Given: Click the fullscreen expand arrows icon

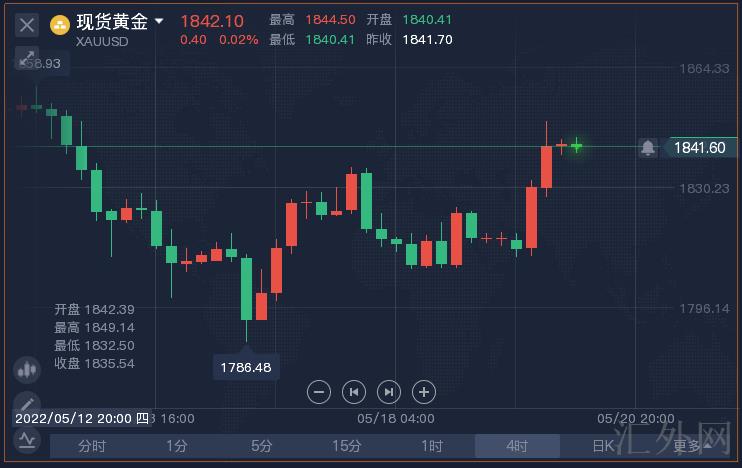Looking at the screenshot, I should (x=27, y=58).
